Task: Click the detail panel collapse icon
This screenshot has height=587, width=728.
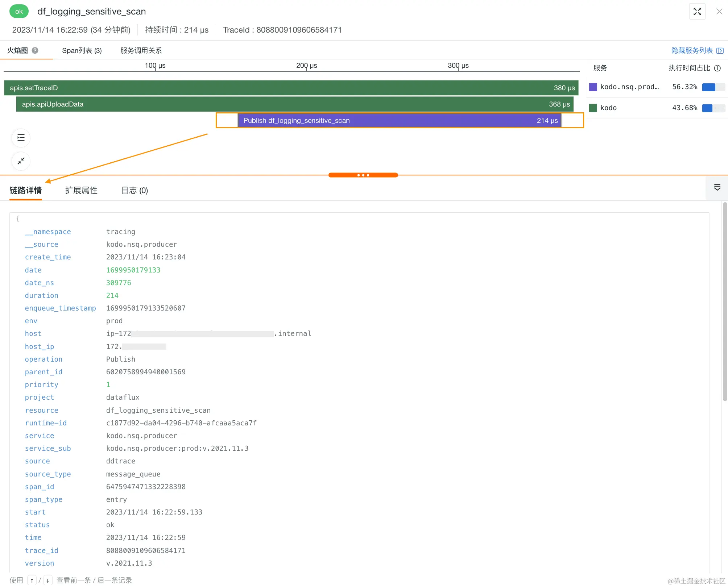Action: 717,187
